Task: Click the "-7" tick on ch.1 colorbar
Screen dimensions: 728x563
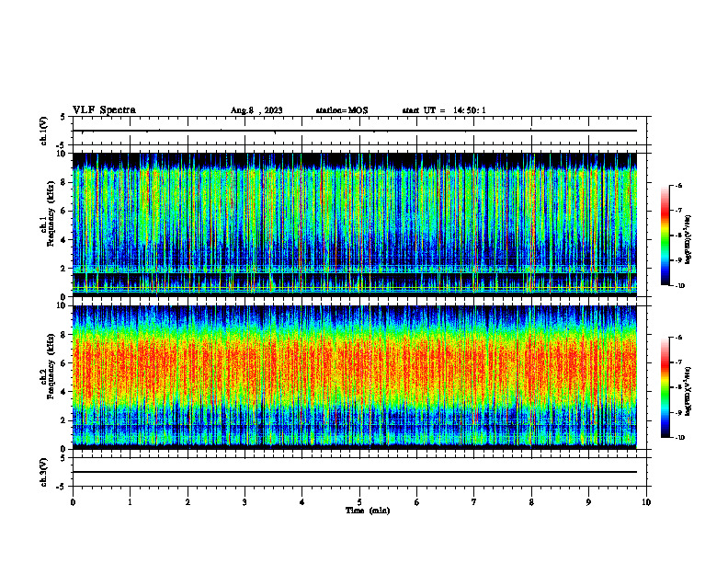Action: tap(678, 211)
